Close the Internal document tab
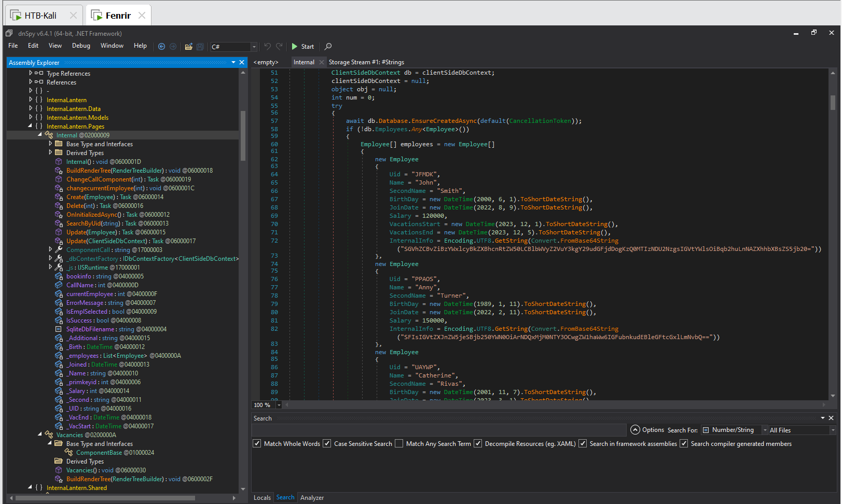Viewport: 842px width, 504px height. (x=322, y=62)
